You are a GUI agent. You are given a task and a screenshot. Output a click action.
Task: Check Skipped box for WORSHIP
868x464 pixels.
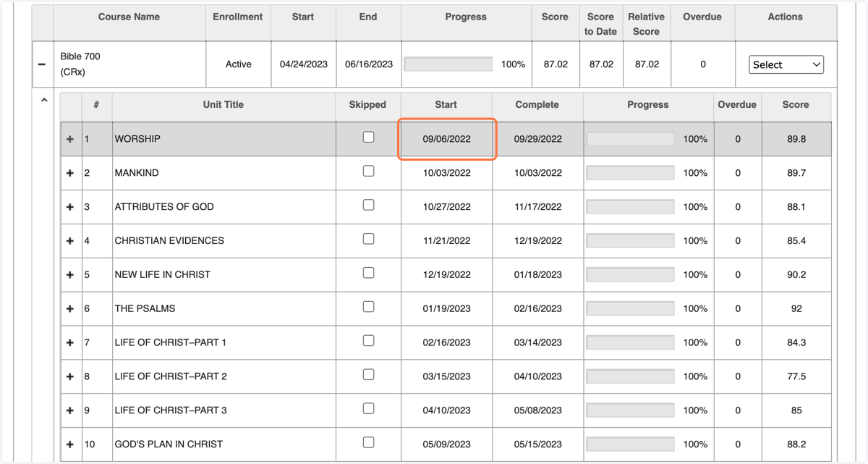click(368, 137)
